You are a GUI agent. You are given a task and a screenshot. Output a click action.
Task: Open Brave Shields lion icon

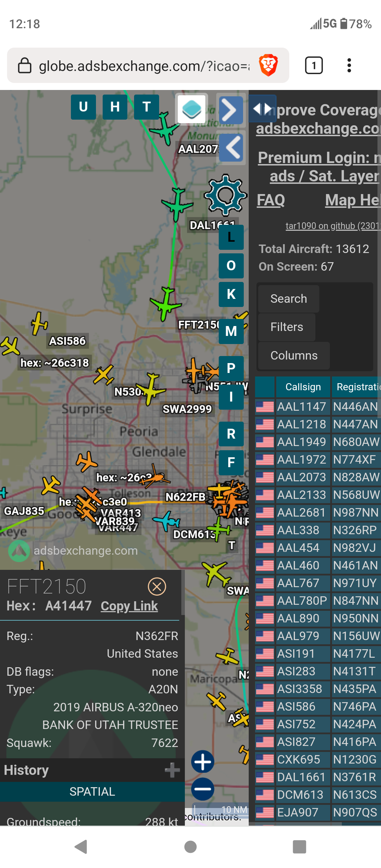(x=268, y=65)
